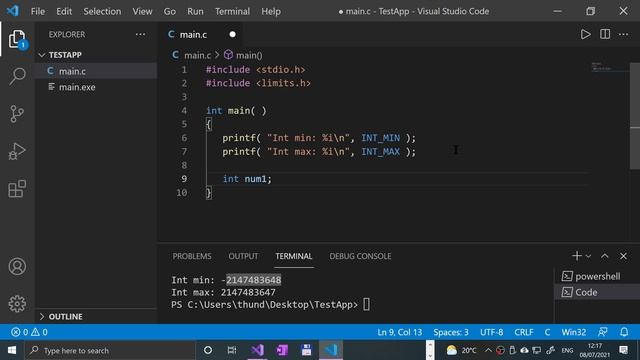640x360 pixels.
Task: Close the terminal panel
Action: tap(623, 256)
